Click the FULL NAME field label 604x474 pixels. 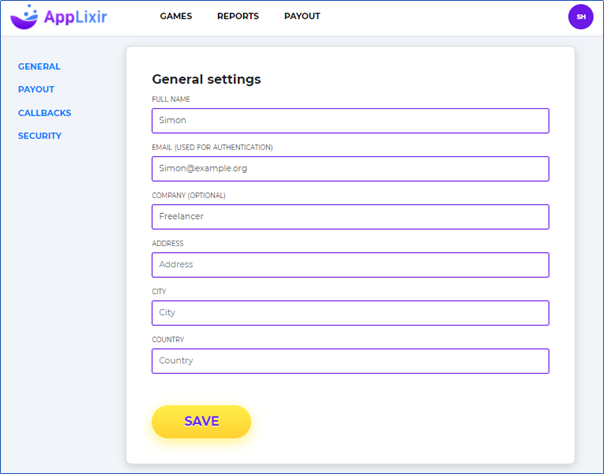coord(171,100)
